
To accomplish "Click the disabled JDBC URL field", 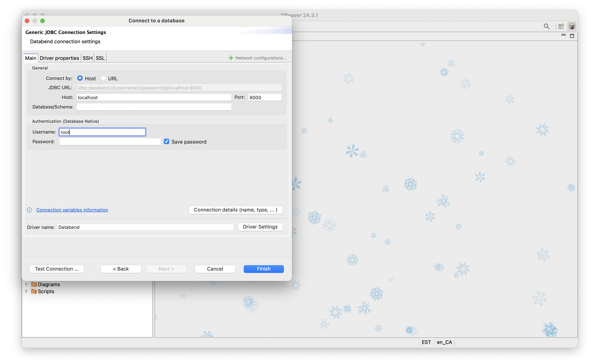I will [179, 88].
